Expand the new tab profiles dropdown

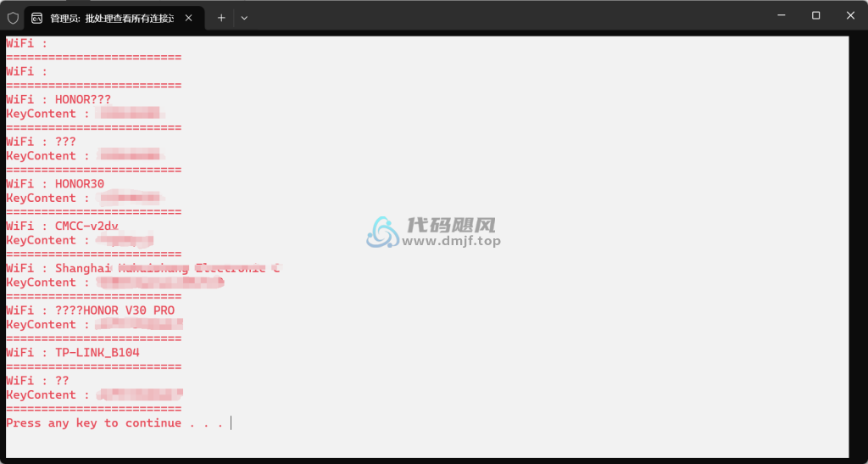click(x=244, y=18)
